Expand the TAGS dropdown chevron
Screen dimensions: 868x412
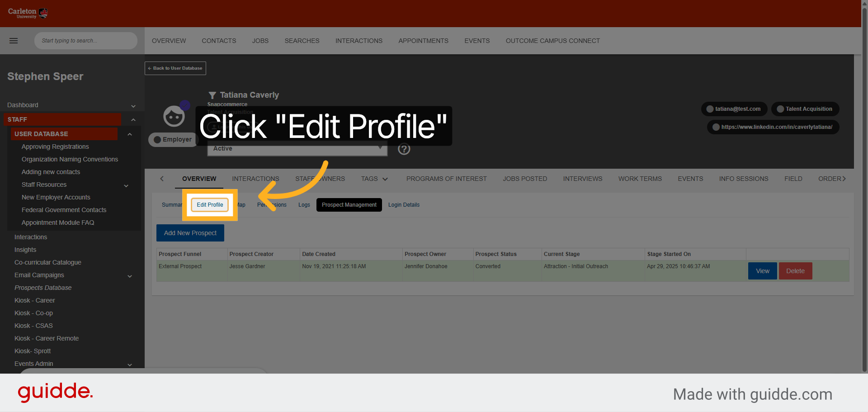(385, 179)
